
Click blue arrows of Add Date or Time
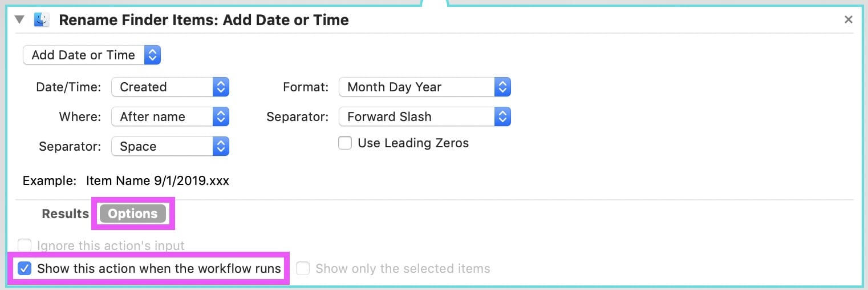click(x=153, y=55)
